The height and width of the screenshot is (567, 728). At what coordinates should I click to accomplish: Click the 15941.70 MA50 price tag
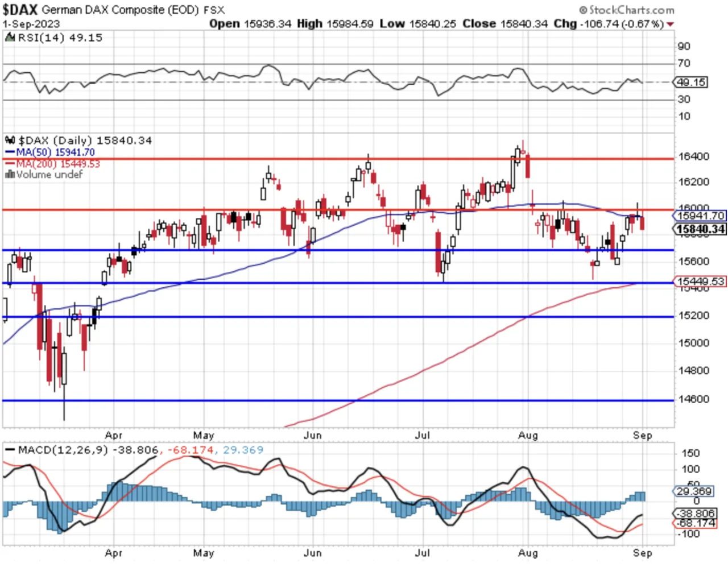coord(700,216)
